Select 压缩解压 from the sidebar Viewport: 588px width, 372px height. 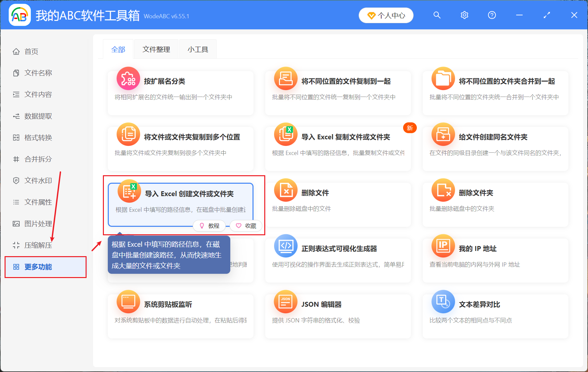click(38, 245)
